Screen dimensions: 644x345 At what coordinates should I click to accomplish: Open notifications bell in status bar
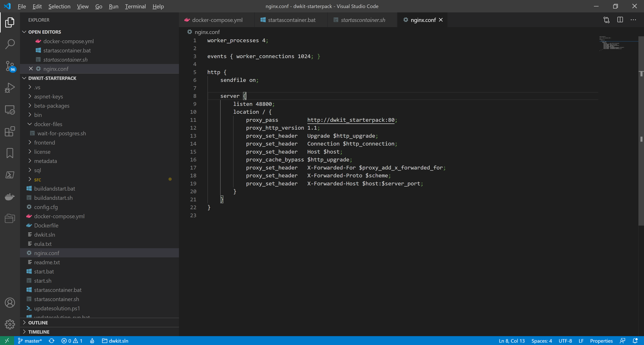pyautogui.click(x=635, y=341)
